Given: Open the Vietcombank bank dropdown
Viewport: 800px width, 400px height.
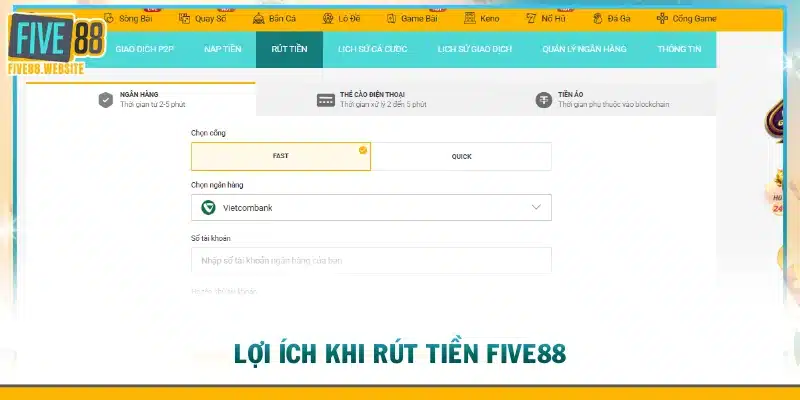Looking at the screenshot, I should coord(371,208).
